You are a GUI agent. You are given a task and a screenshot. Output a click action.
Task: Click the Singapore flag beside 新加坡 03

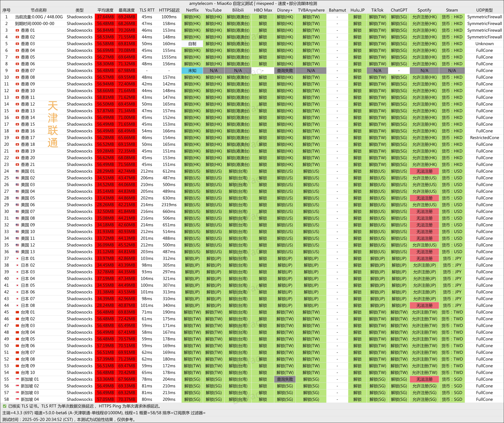17,392
